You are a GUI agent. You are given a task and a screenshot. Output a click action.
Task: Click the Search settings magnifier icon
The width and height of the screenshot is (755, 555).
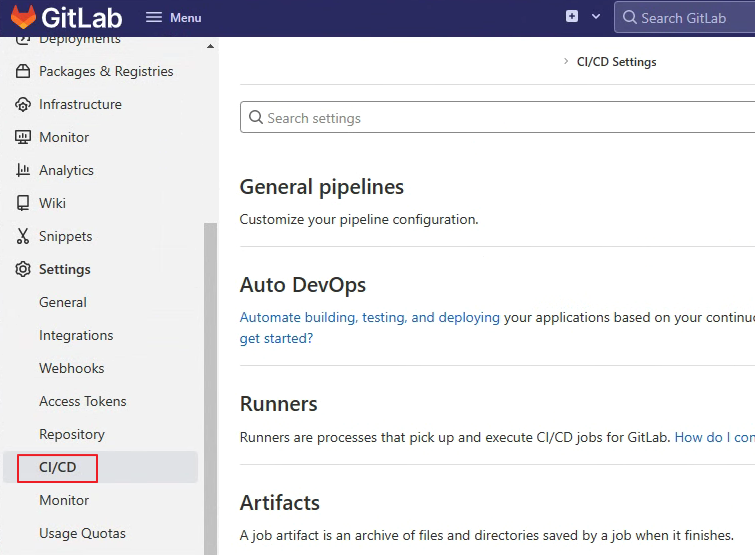pyautogui.click(x=256, y=117)
